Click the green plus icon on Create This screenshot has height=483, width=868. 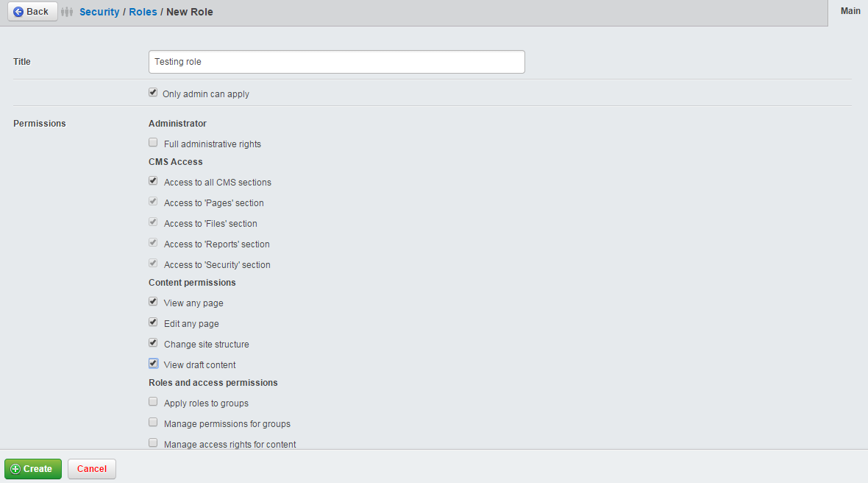point(16,468)
